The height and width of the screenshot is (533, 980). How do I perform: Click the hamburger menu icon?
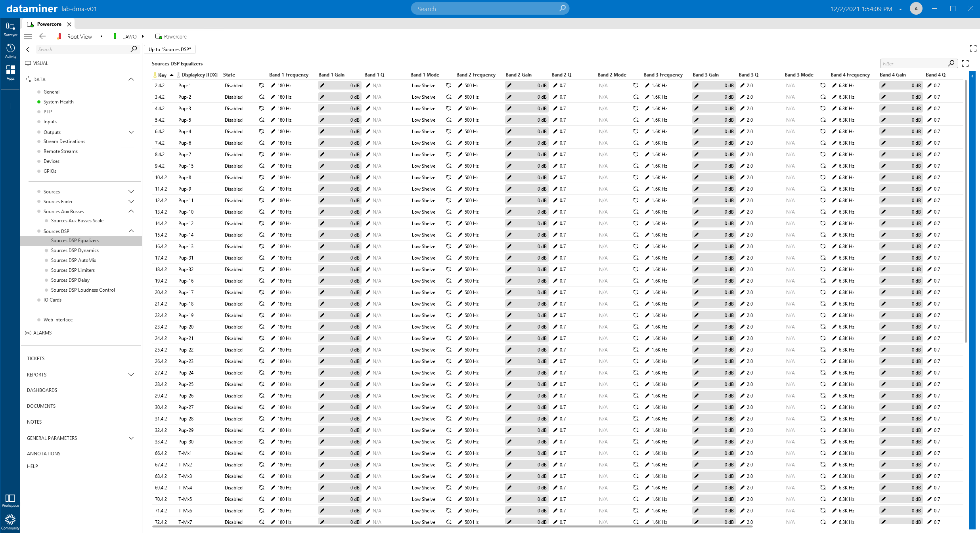click(28, 36)
